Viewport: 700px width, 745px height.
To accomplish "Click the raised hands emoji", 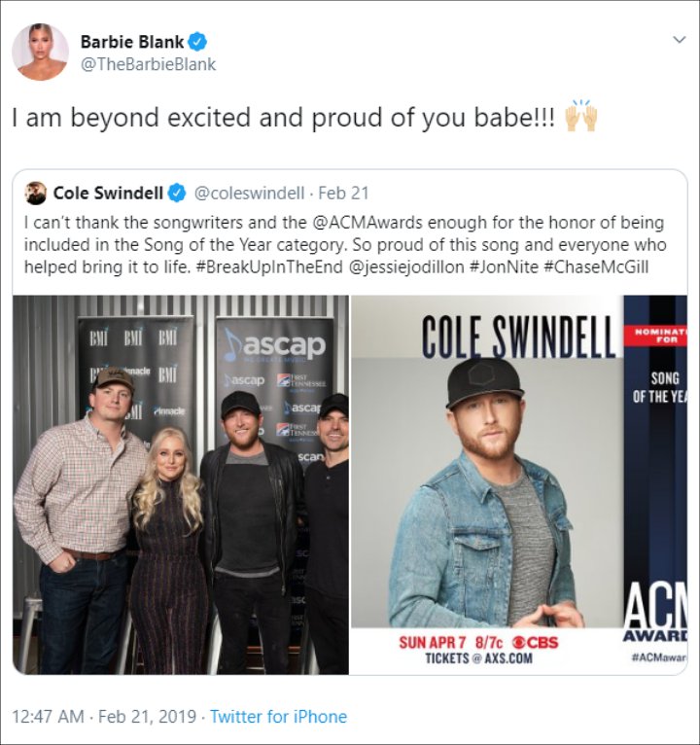I will [580, 116].
